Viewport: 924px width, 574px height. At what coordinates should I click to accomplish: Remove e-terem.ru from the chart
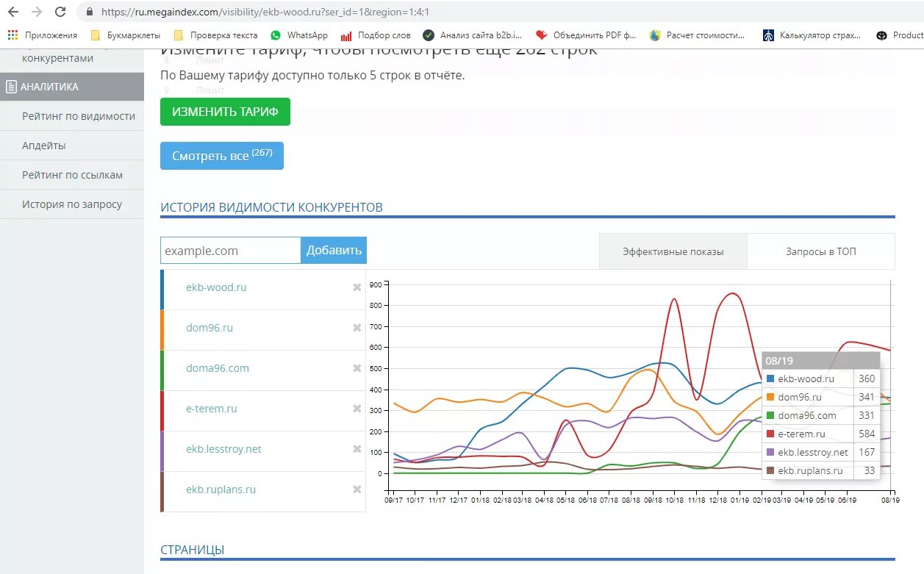[x=357, y=409]
